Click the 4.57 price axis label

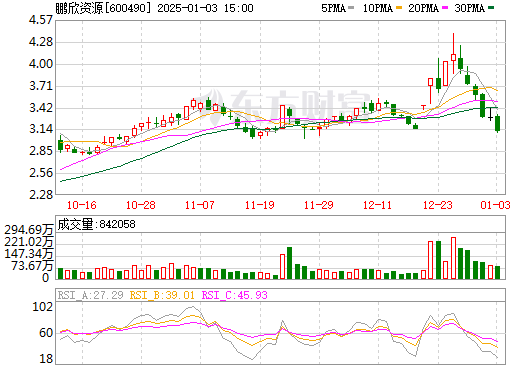coord(41,20)
